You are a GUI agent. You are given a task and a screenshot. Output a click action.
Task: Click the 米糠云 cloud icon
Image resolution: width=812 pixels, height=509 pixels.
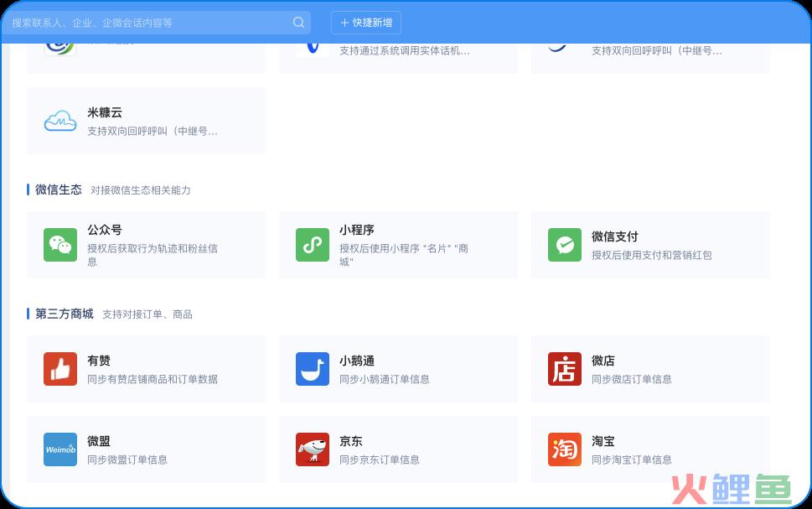click(x=60, y=121)
